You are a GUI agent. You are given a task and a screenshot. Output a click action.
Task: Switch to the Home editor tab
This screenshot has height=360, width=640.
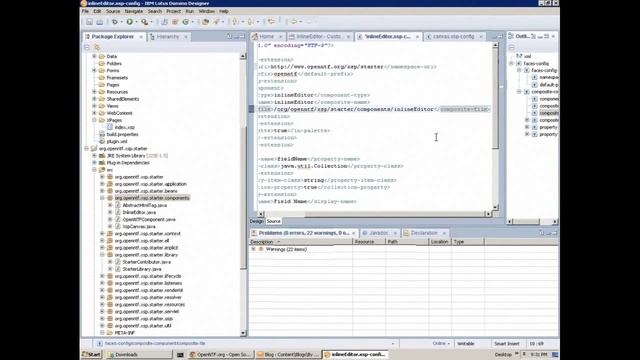click(267, 37)
